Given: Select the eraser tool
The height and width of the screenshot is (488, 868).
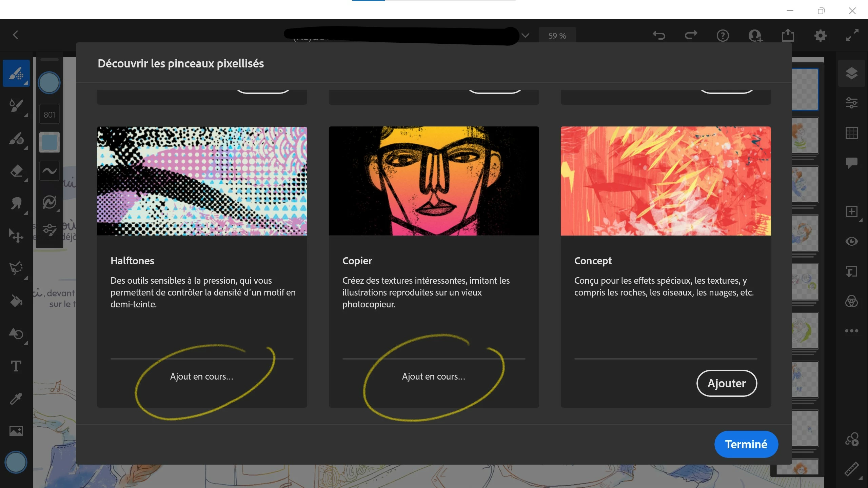Looking at the screenshot, I should tap(16, 171).
